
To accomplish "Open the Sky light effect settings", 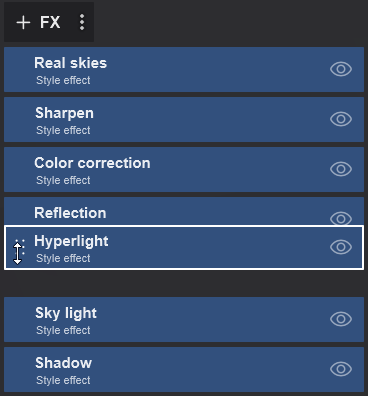I will tap(184, 319).
